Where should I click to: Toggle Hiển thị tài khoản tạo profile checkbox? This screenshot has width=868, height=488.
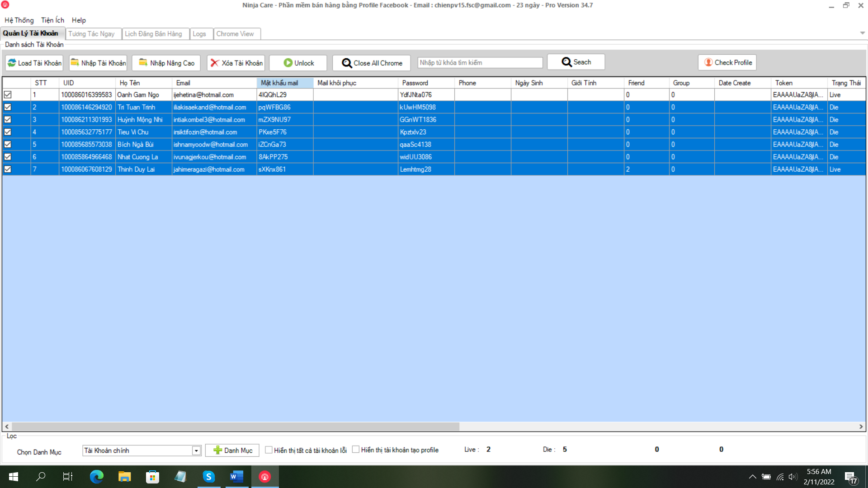[356, 450]
